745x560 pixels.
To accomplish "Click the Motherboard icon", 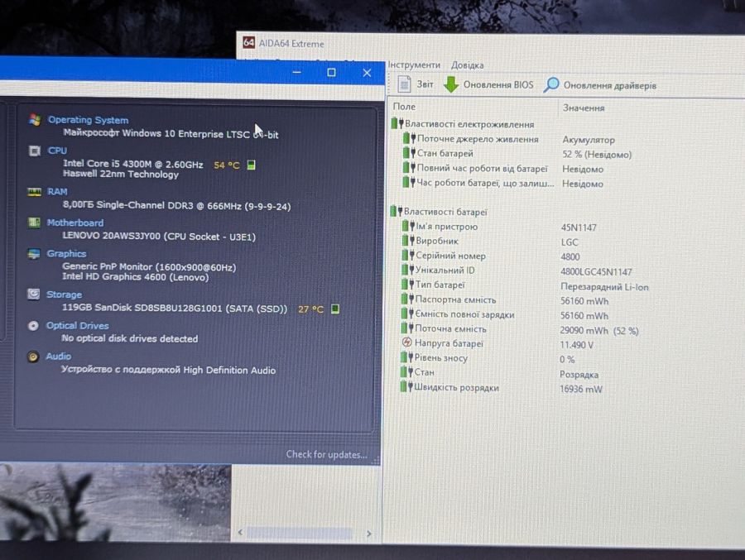I will 34,223.
